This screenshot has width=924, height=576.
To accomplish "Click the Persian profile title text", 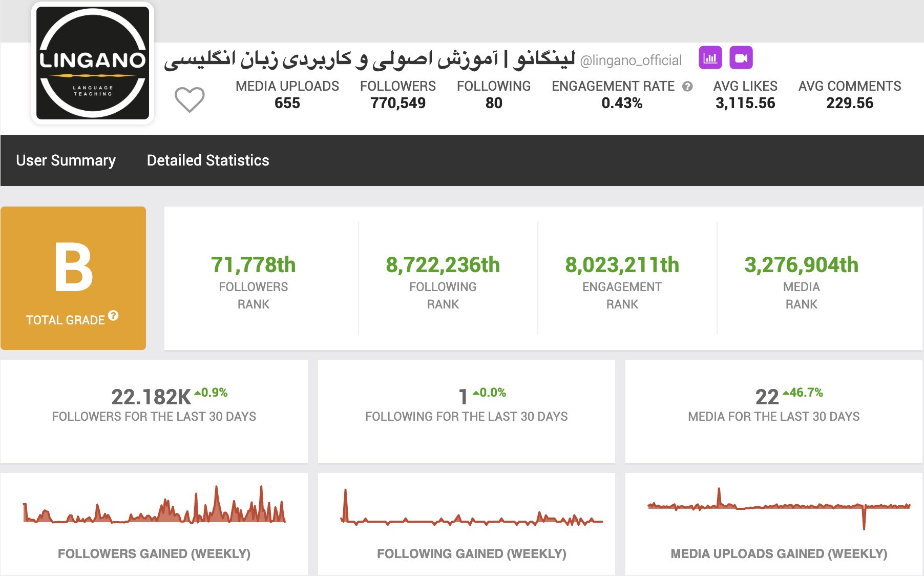I will (x=370, y=59).
